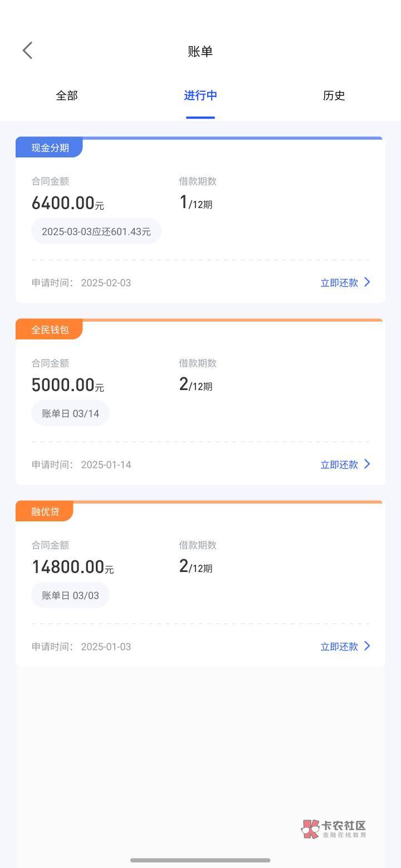Tap the chevron arrow on 融优贷 card
This screenshot has width=401, height=868.
pos(367,646)
